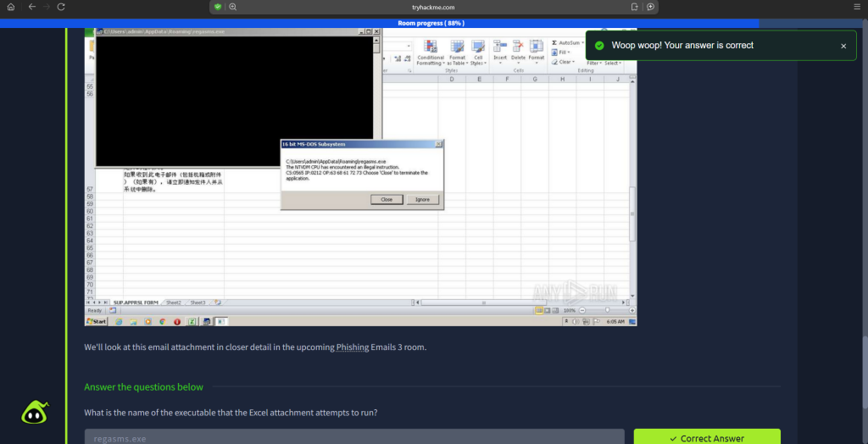Click the regasms.exe answer input field

354,437
